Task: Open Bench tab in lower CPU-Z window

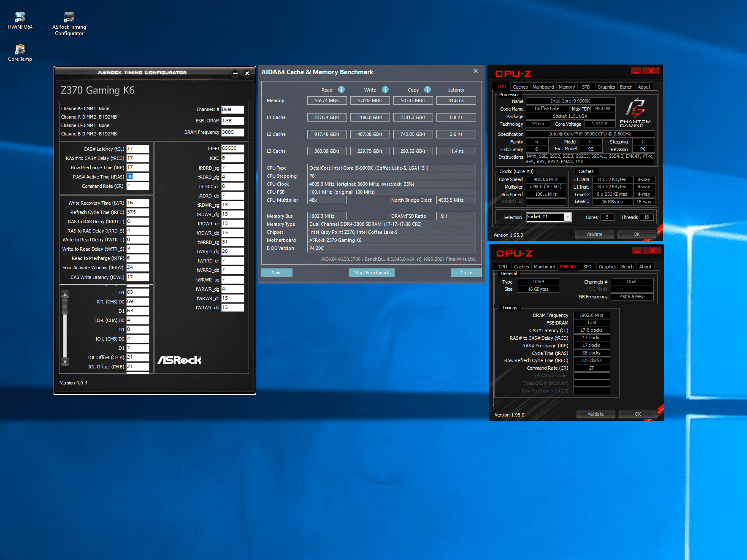Action: pos(627,267)
